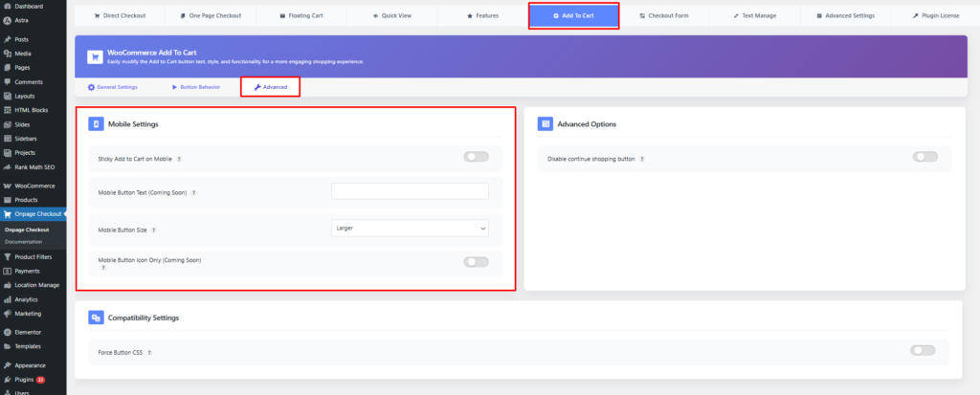The height and width of the screenshot is (395, 980).
Task: Click the Compatibility Settings section icon
Action: (x=96, y=318)
